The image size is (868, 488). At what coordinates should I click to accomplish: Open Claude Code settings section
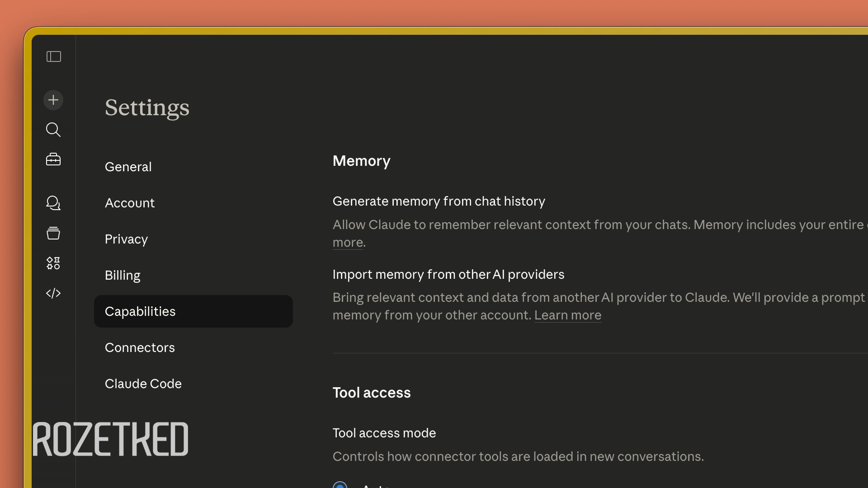click(x=143, y=384)
